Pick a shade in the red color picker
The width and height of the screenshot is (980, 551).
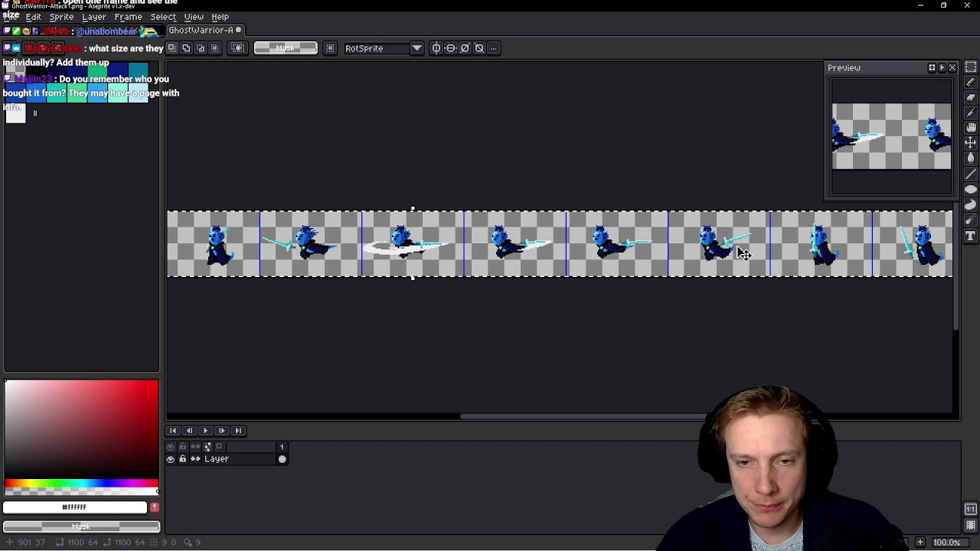click(x=81, y=430)
